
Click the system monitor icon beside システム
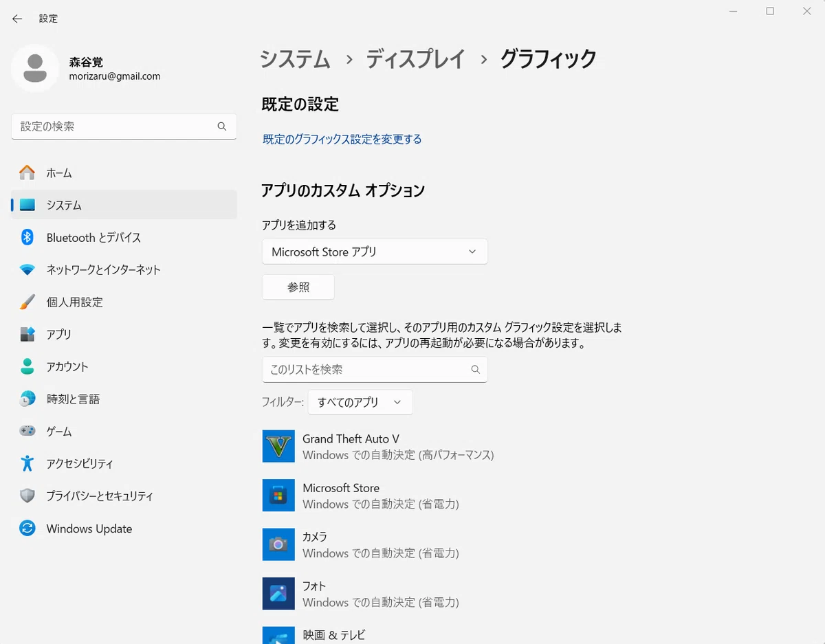pos(27,205)
